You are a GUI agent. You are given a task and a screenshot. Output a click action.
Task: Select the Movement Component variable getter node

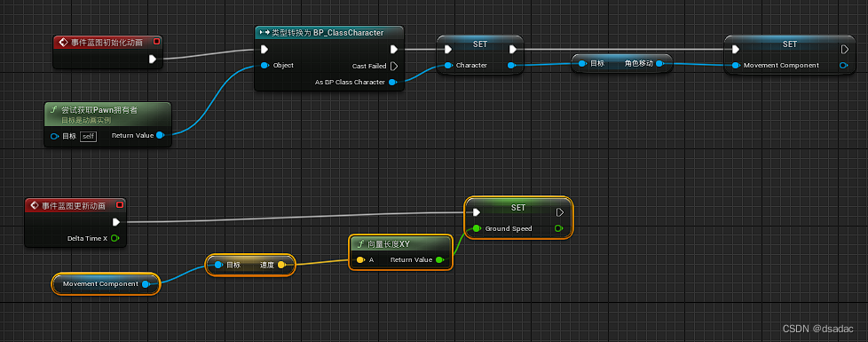coord(106,283)
